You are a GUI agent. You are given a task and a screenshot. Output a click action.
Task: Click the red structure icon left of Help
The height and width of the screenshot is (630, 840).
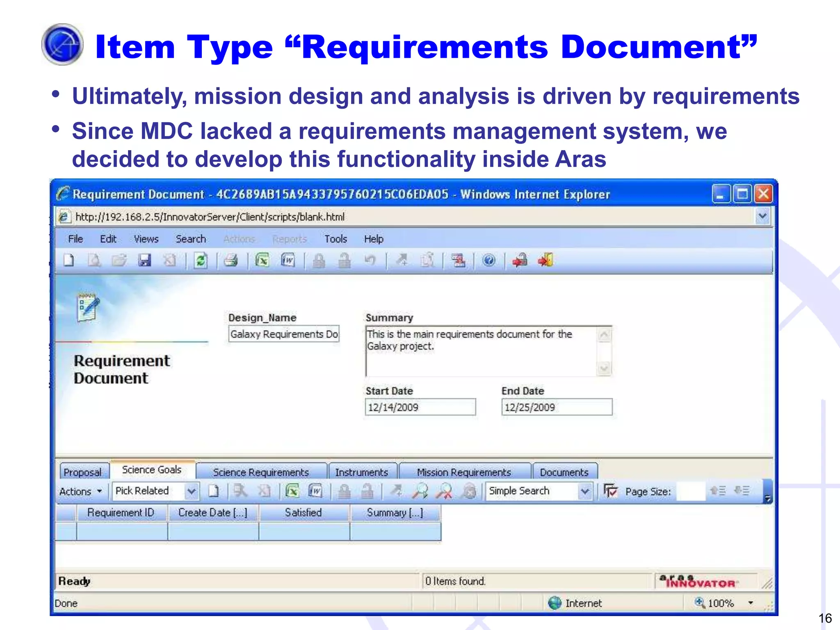458,260
